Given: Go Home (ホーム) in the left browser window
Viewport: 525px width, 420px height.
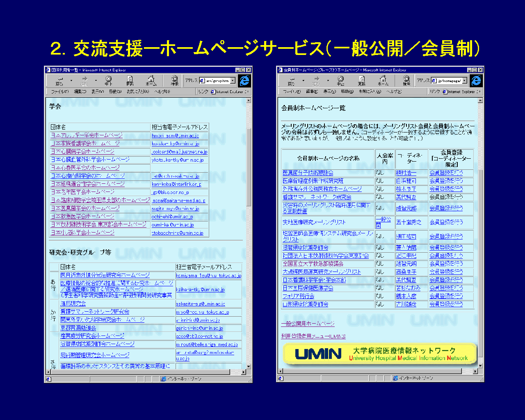Looking at the screenshot, I should coord(151,80).
